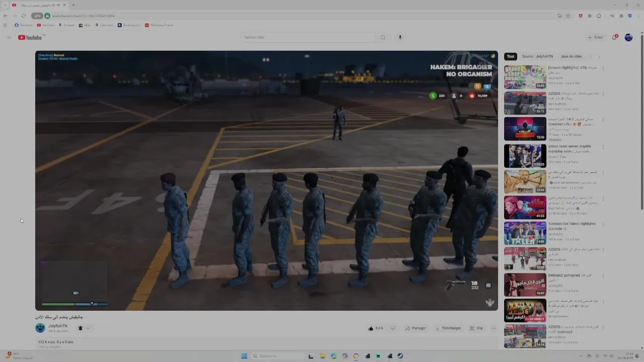Open browser three-dot menu
This screenshot has height=362, width=644.
pos(638,16)
